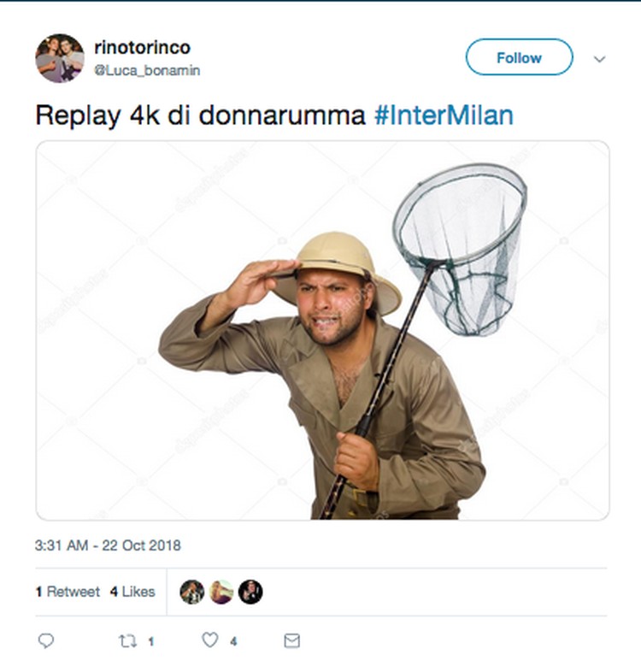Click the reply speech bubble icon
The image size is (641, 672).
pos(46,641)
